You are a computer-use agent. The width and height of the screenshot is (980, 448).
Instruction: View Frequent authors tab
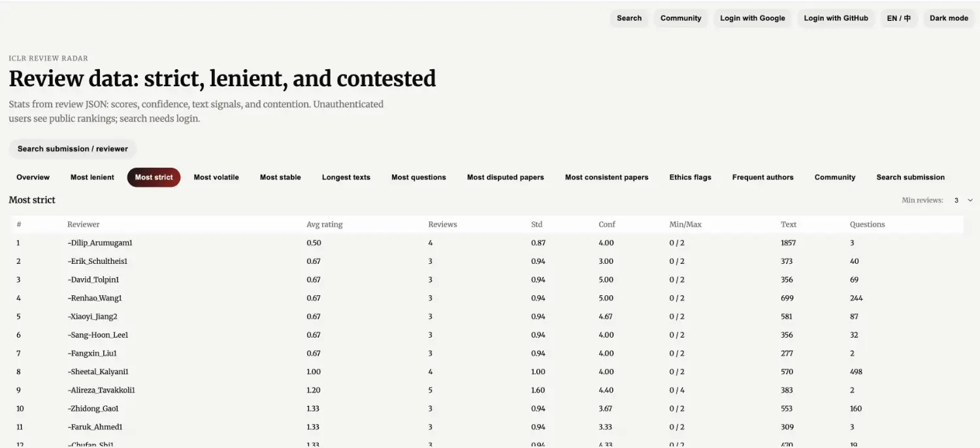click(x=762, y=178)
